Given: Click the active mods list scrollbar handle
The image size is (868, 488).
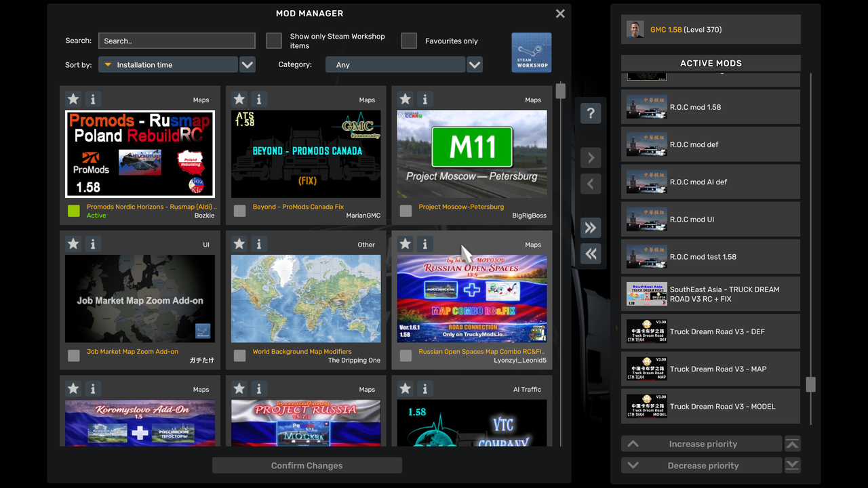Looking at the screenshot, I should tap(810, 384).
